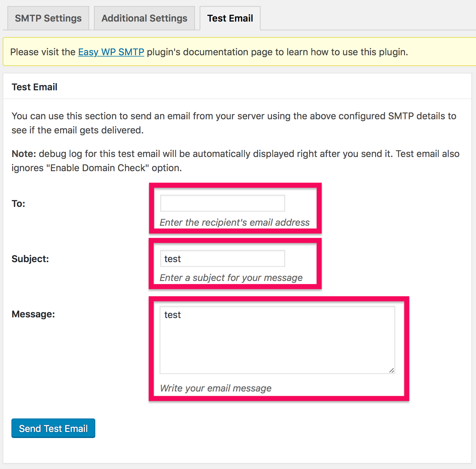
Task: Click the 'Test Email' section heading
Action: (x=34, y=87)
